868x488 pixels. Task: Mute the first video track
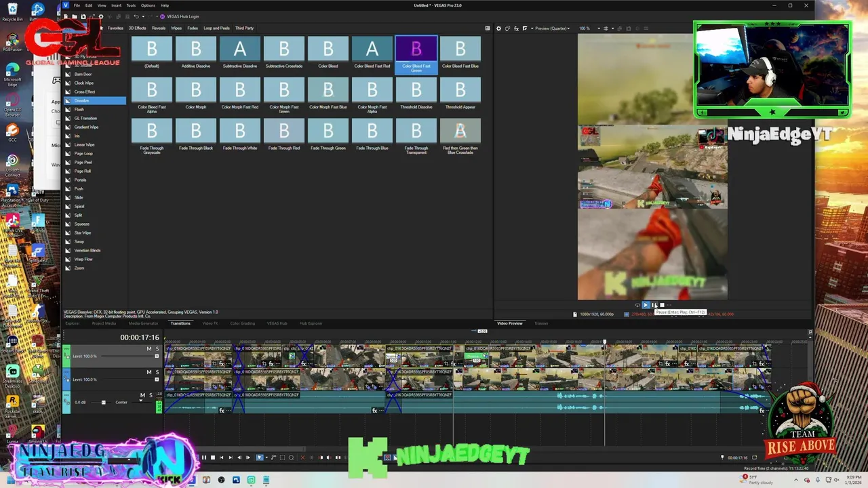149,349
